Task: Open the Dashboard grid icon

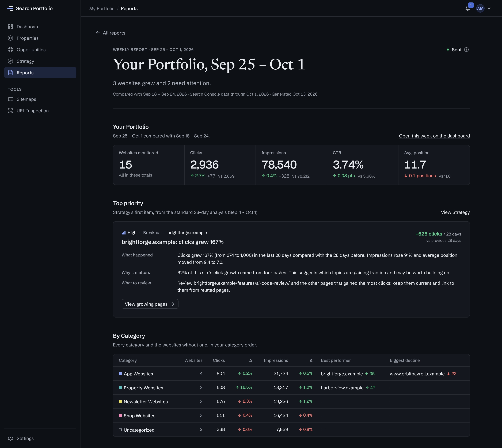Action: [x=10, y=27]
